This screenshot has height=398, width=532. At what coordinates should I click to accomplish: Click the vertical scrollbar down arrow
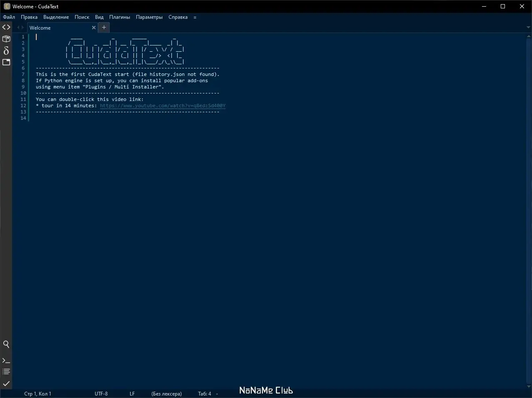click(x=529, y=387)
